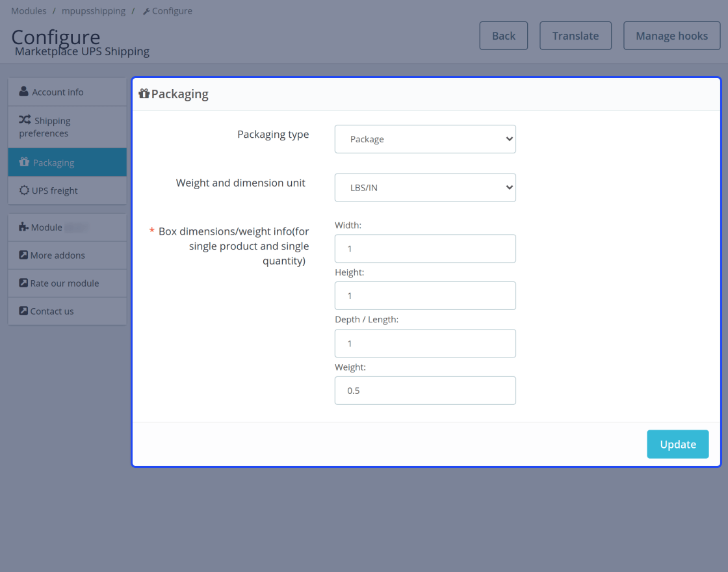Image resolution: width=728 pixels, height=572 pixels.
Task: Click the Weight and dimension unit label
Action: point(240,183)
